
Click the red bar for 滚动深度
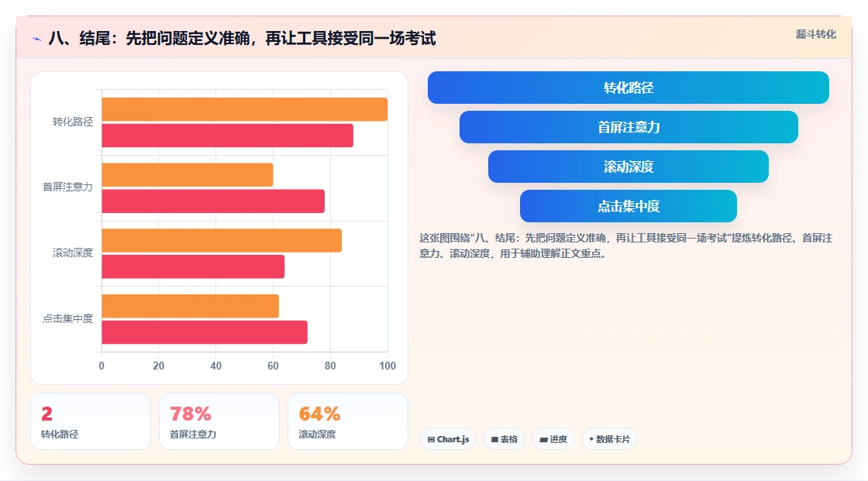pyautogui.click(x=193, y=266)
